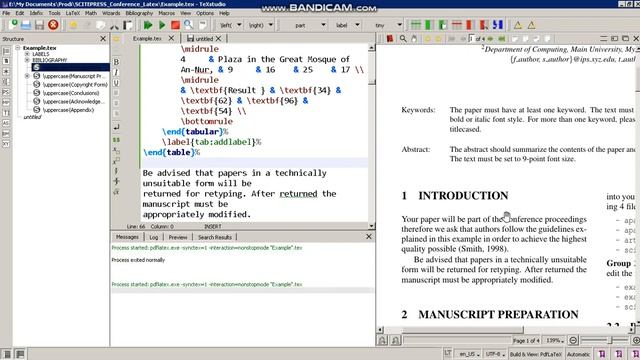Click the Italic I icon in editor sidebar
Viewport: 640px width, 360px height.
pos(116,72)
